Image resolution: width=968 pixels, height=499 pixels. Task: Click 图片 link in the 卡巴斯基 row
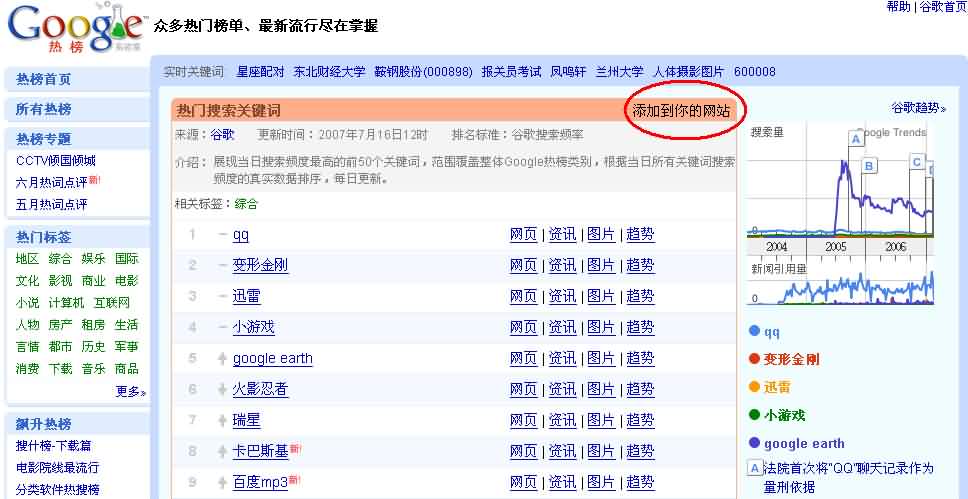coord(601,451)
